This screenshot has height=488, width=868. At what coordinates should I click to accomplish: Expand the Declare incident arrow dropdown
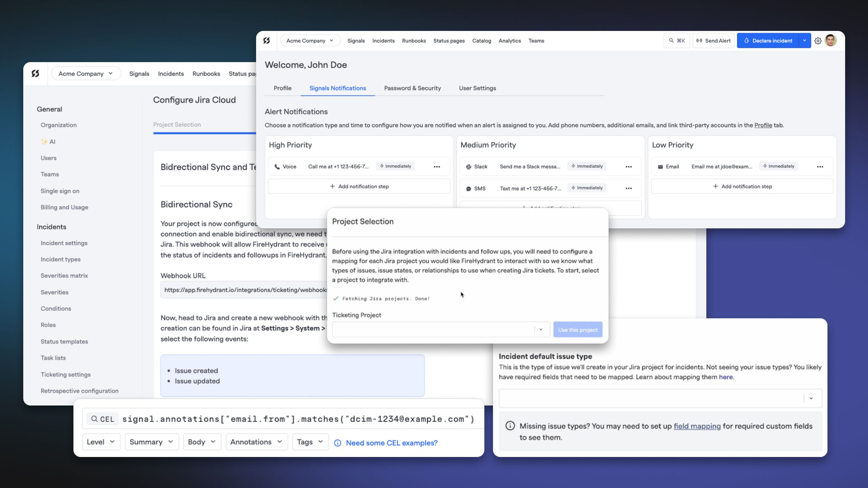point(804,41)
